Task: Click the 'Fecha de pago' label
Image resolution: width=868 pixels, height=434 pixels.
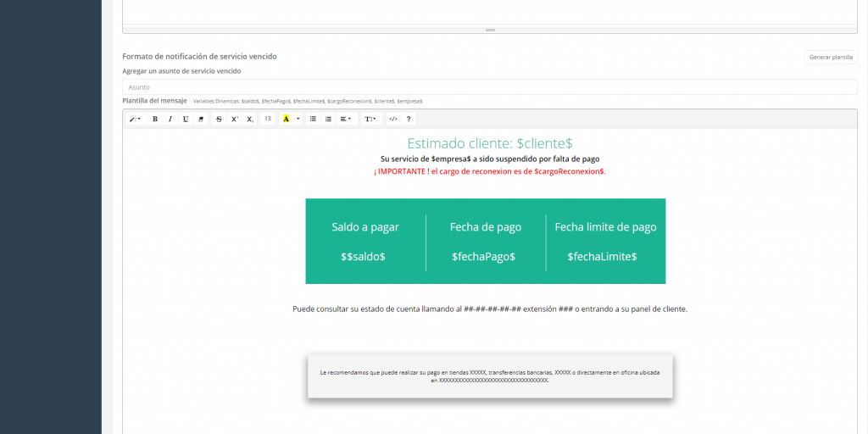Action: pos(486,227)
